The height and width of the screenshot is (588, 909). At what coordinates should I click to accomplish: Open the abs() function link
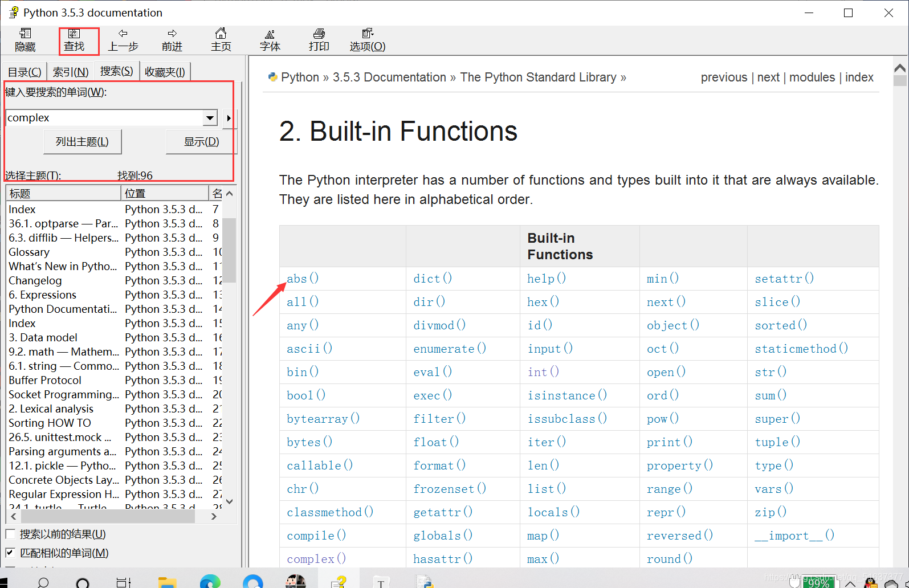point(303,278)
